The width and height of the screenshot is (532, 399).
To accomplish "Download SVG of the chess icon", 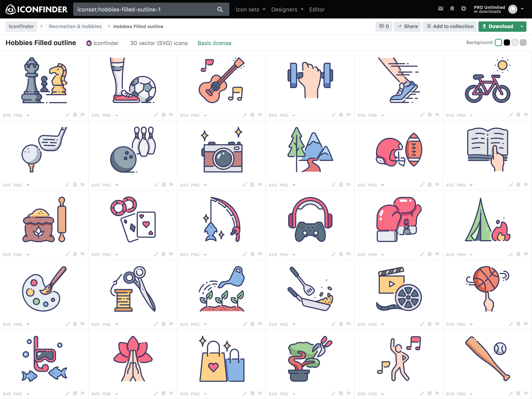I will pyautogui.click(x=7, y=115).
